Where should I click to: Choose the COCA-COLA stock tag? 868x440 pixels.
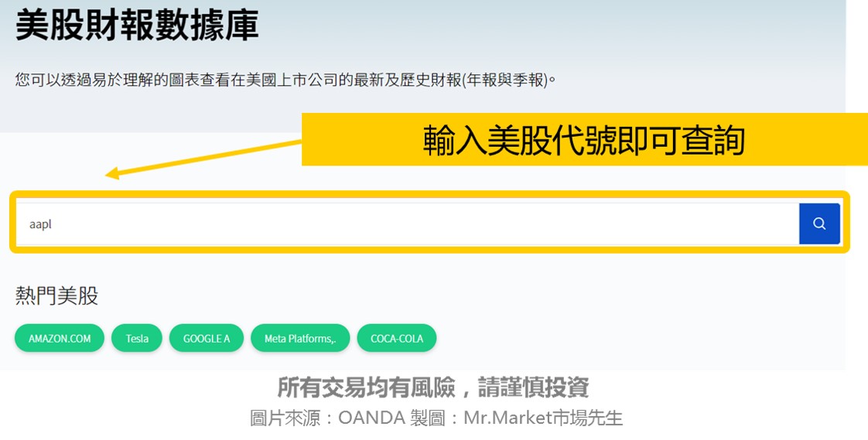[x=397, y=338]
